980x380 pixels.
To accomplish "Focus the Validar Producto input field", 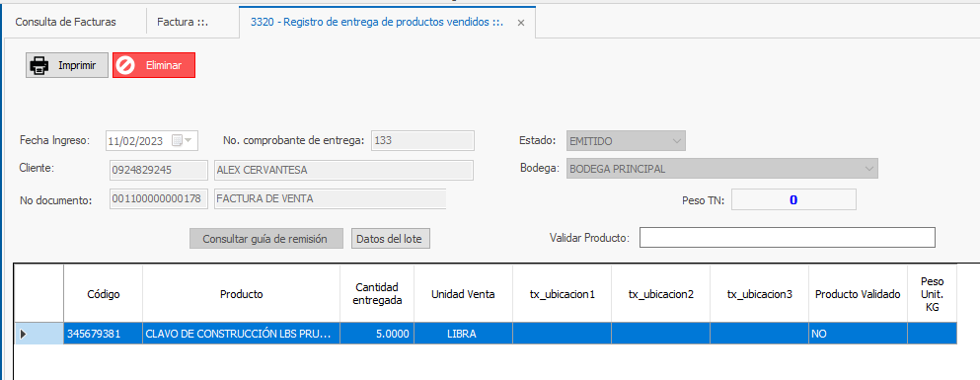I will (x=787, y=238).
